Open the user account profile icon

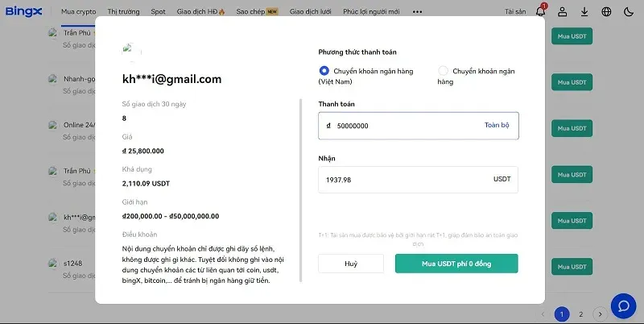(x=563, y=12)
